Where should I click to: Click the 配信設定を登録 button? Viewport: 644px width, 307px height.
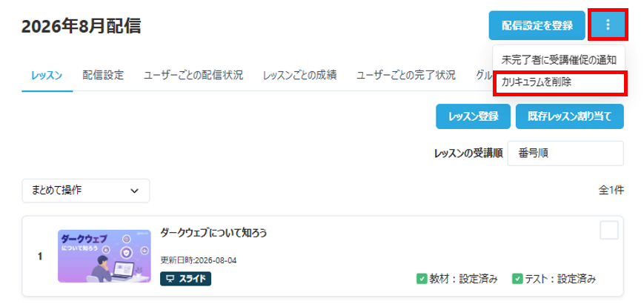pos(537,25)
